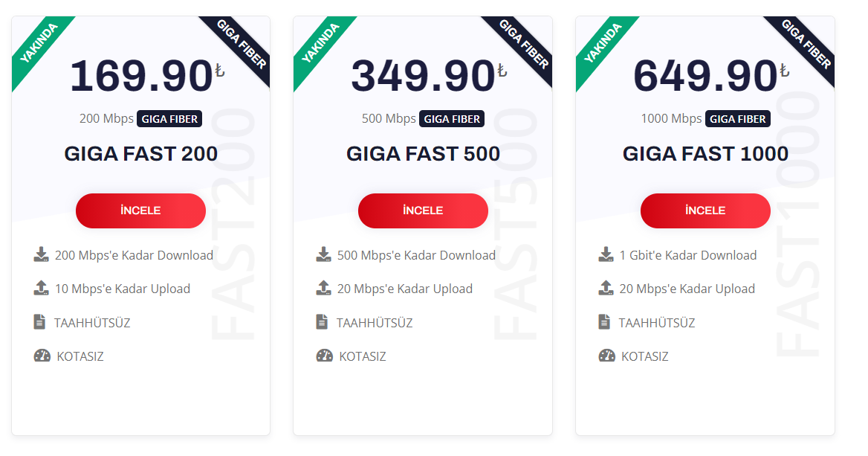The height and width of the screenshot is (456, 868).
Task: Click document icon beside TAAHHÜTSÜZ in 1000 plan
Action: [604, 322]
